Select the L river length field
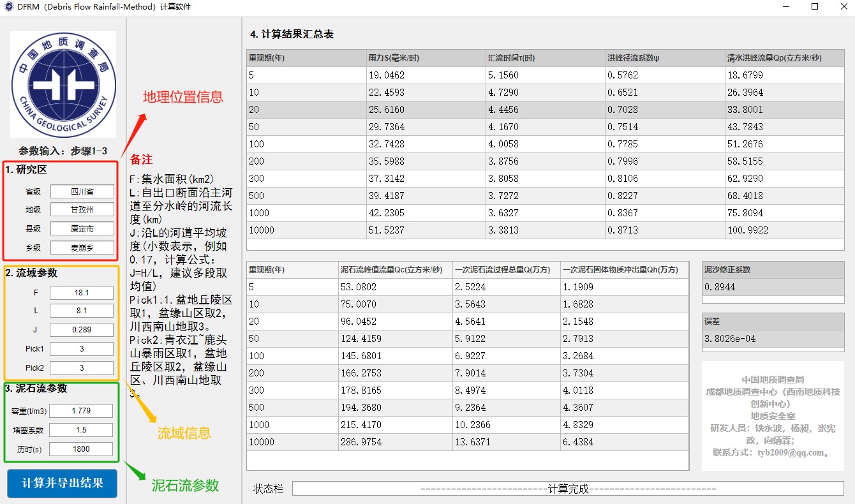Viewport: 855px width, 504px height. [81, 311]
